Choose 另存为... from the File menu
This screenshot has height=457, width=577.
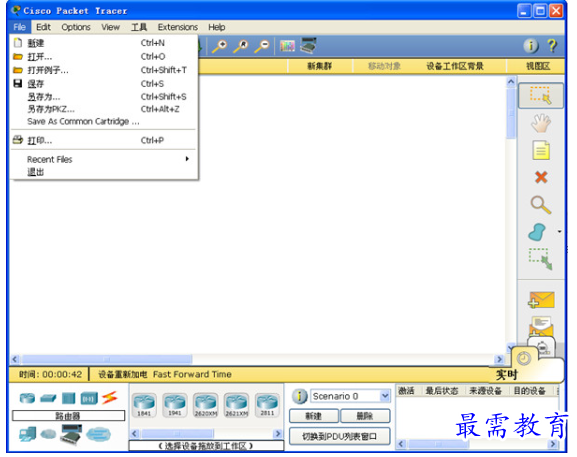(x=104, y=97)
